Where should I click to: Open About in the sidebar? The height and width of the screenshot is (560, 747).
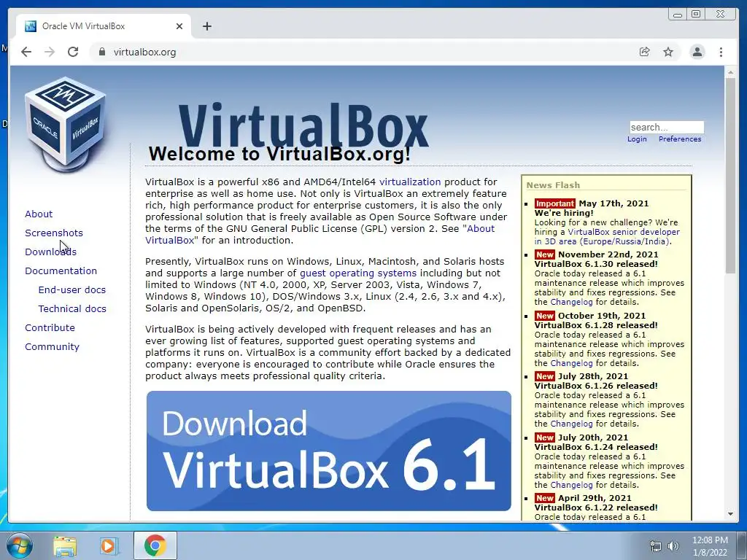click(39, 214)
